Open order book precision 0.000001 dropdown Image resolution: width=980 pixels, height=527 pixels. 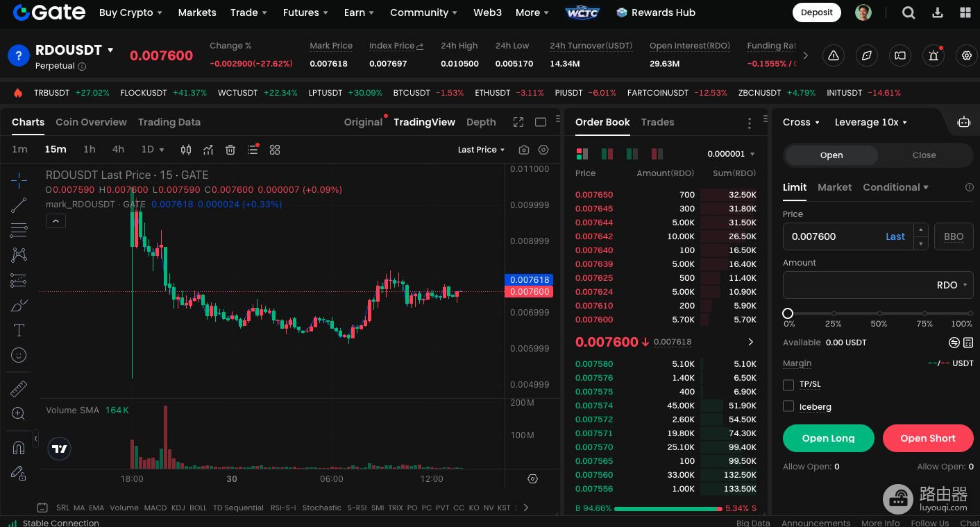(x=731, y=154)
